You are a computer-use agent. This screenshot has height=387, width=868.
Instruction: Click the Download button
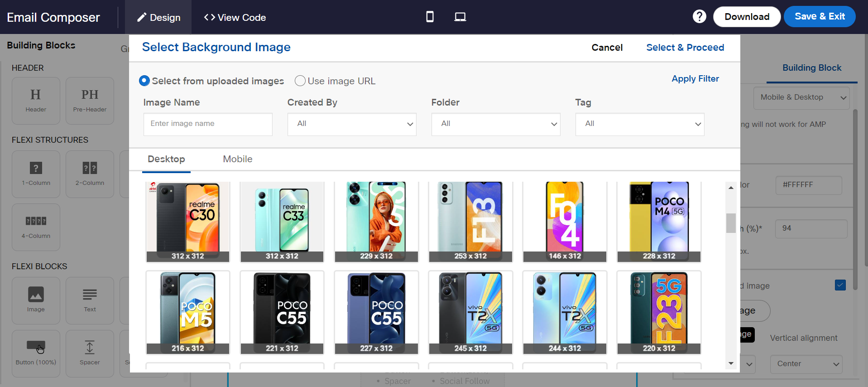[x=747, y=17]
